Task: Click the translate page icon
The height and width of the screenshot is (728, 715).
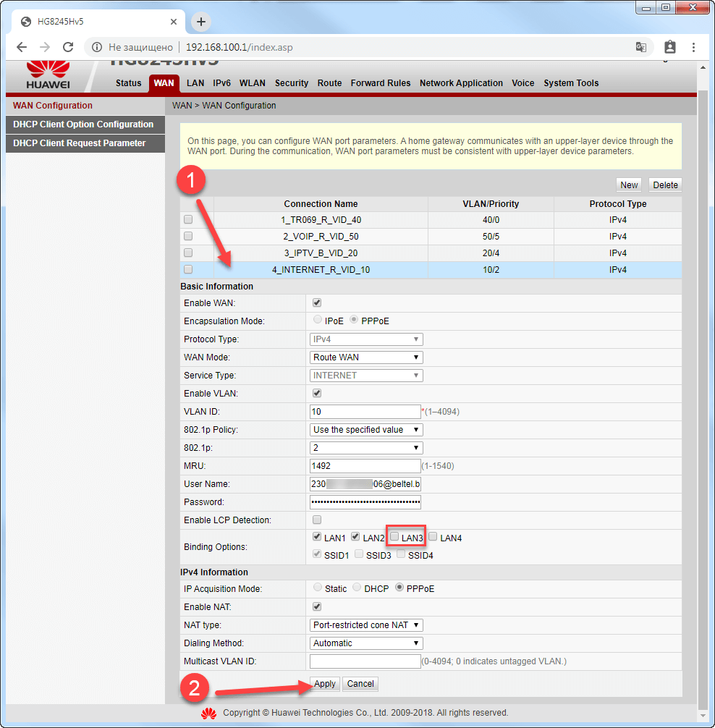Action: [640, 47]
